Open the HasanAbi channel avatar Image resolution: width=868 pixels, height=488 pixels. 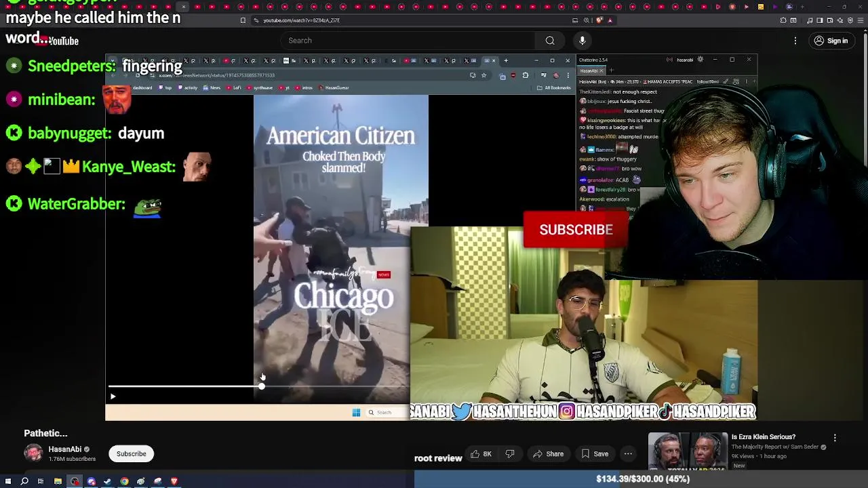pos(33,453)
